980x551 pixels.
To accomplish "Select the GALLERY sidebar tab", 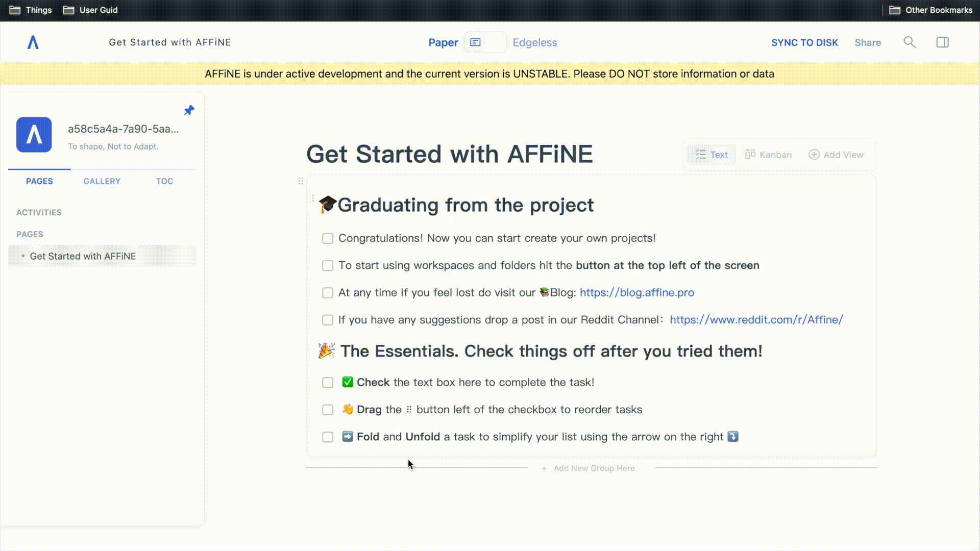I will click(x=102, y=181).
